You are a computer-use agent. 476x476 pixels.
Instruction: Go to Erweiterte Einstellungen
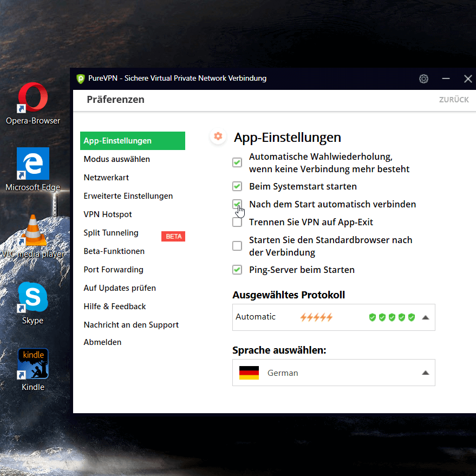point(128,196)
